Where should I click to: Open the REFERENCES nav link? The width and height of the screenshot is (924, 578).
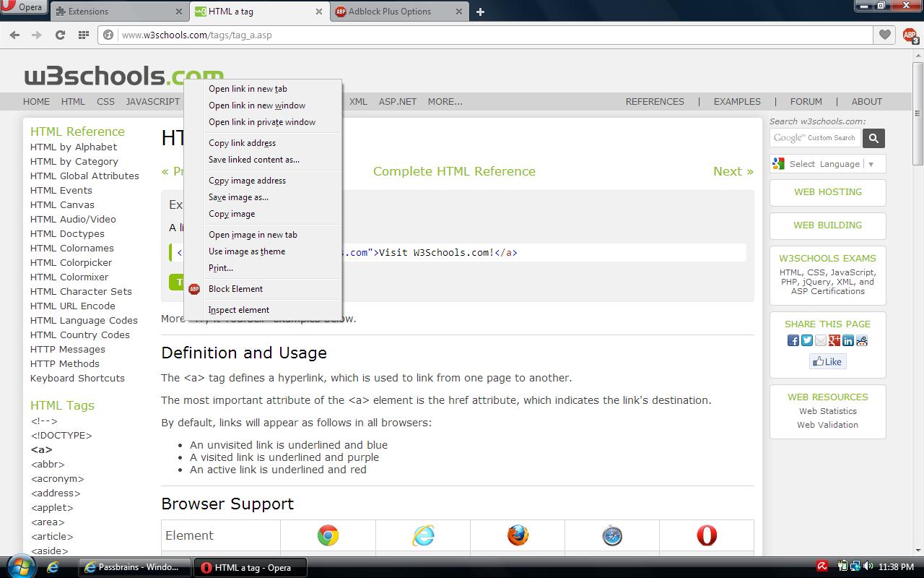pos(655,102)
